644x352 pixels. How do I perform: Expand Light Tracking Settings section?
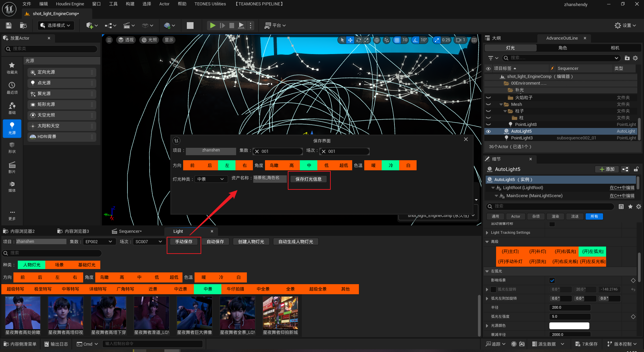pos(487,232)
